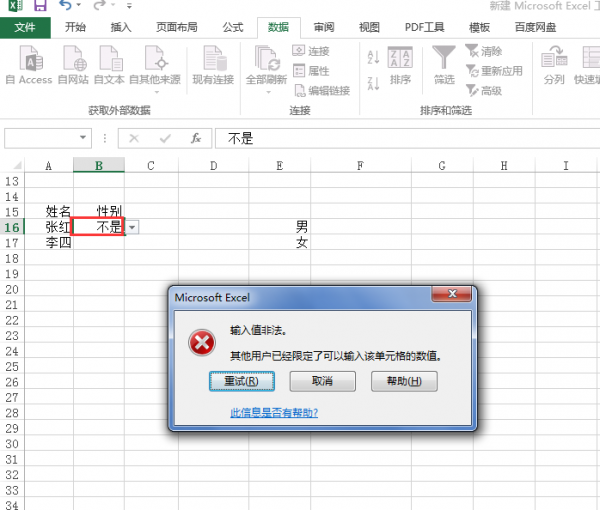Open the 排序 sort dialog
This screenshot has width=600, height=510.
(400, 65)
